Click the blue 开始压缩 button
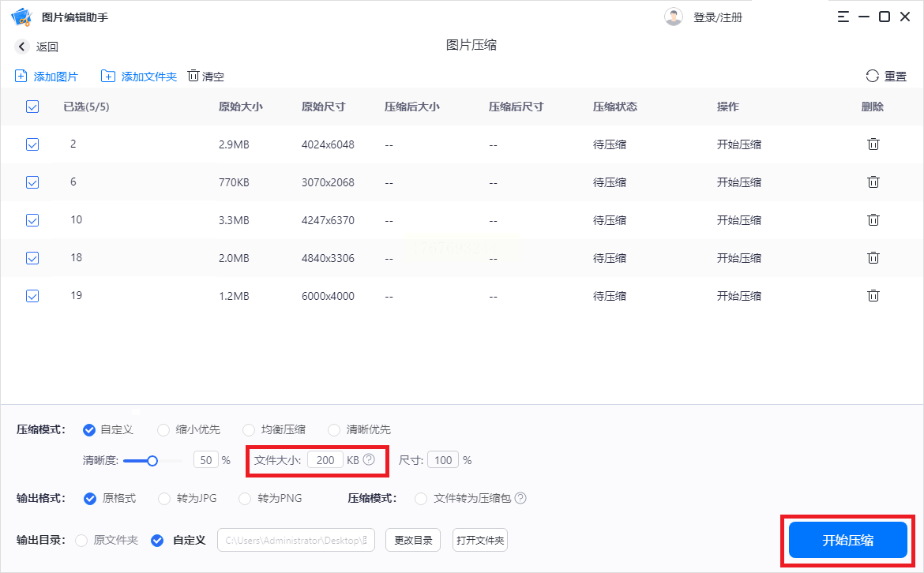The height and width of the screenshot is (573, 924). click(x=848, y=540)
